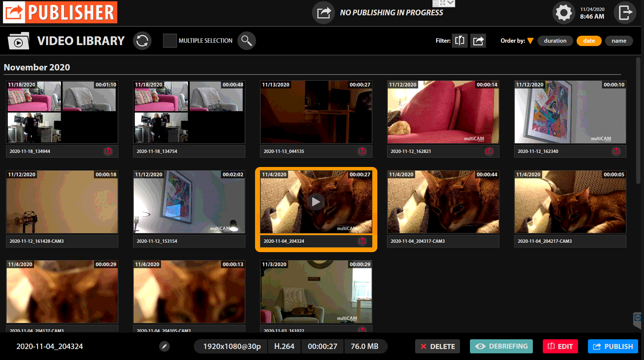Image resolution: width=644 pixels, height=360 pixels.
Task: Select video thumbnail 2020-11-18_134944
Action: point(62,112)
